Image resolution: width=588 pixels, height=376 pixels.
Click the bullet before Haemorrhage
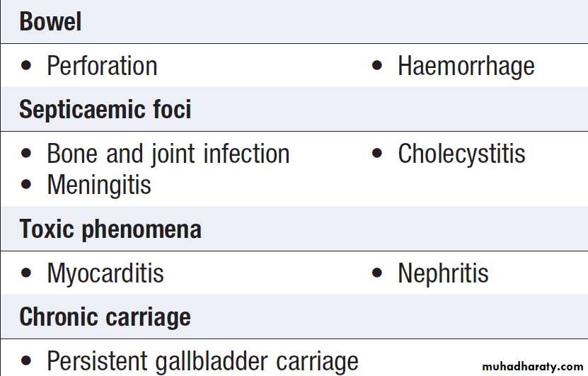[x=378, y=67]
